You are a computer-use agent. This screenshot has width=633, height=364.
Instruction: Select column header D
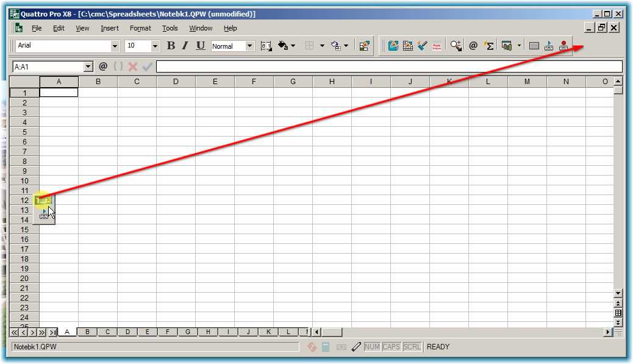[176, 82]
